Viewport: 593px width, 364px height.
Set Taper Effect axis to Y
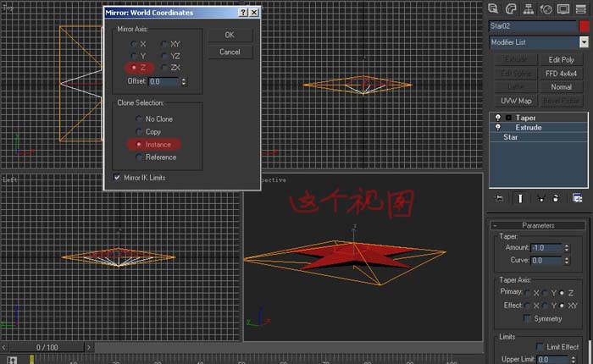[x=545, y=306]
